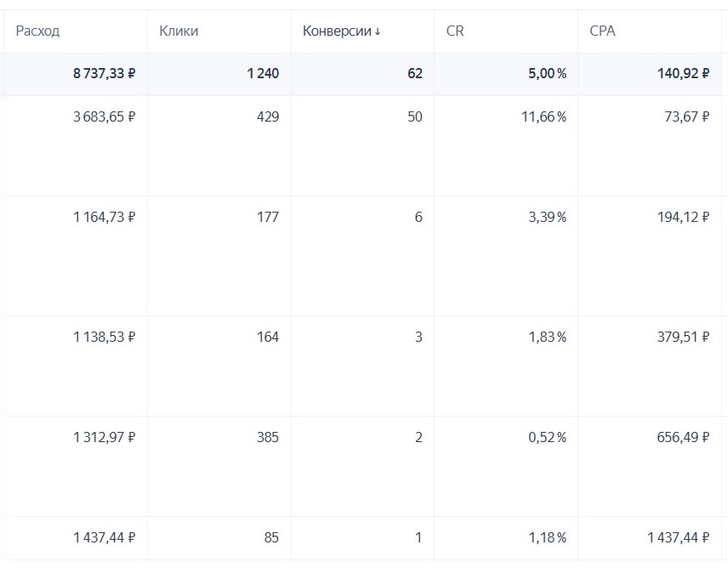Click CPA cell 1 437,44 ₽ in last row
The width and height of the screenshot is (728, 579).
[679, 537]
